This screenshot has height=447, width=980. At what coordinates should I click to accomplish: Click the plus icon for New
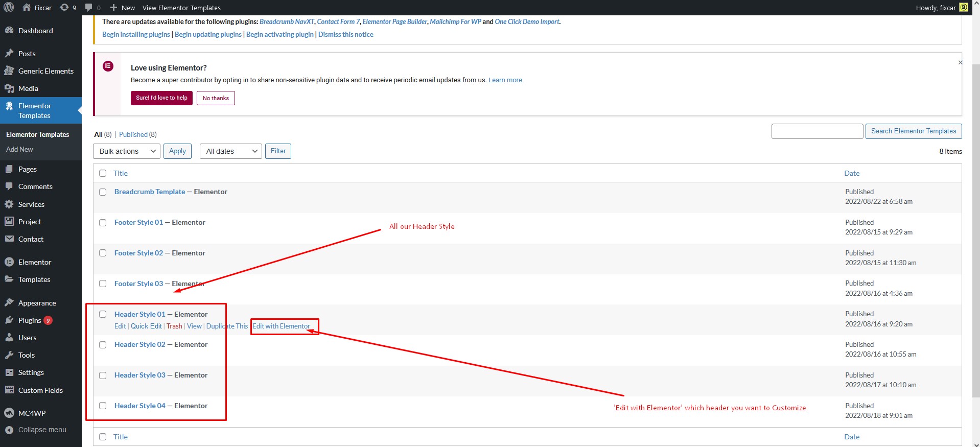[x=113, y=8]
